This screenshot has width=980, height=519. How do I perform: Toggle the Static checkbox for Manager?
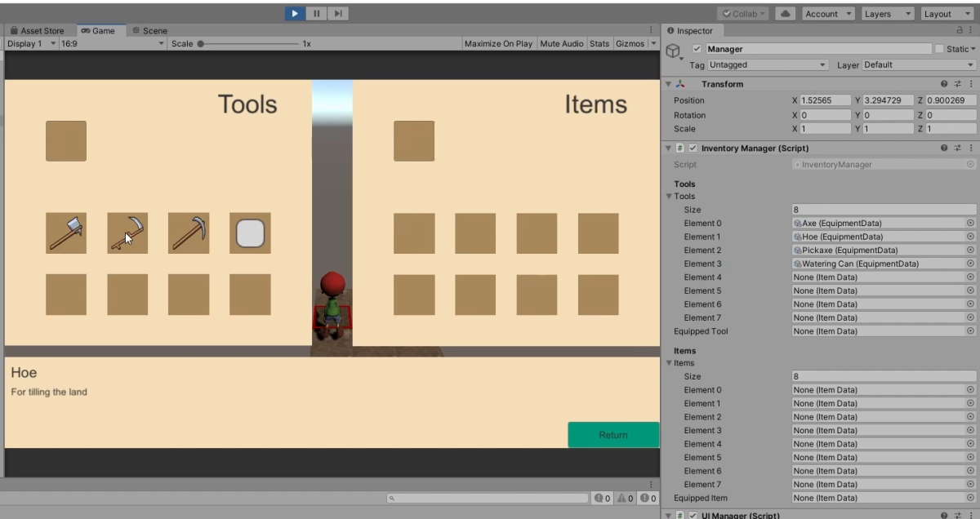[x=941, y=48]
